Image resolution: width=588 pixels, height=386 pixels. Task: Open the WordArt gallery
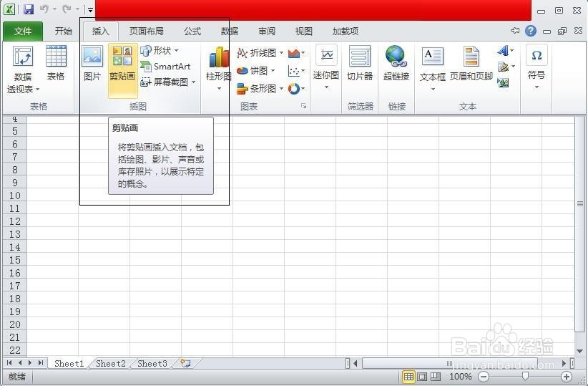(506, 51)
